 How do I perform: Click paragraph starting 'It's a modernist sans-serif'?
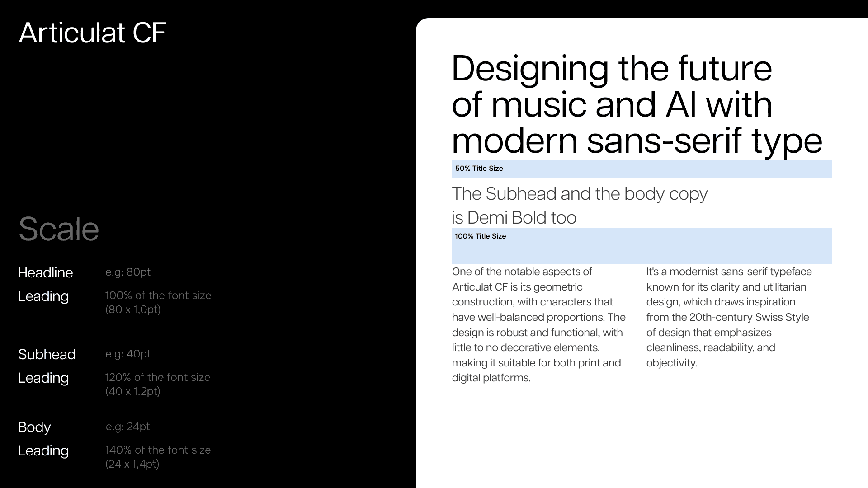point(729,317)
